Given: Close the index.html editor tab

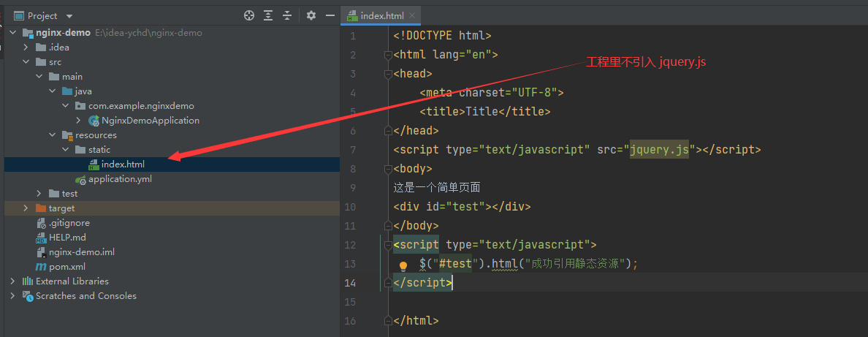Looking at the screenshot, I should coord(412,15).
